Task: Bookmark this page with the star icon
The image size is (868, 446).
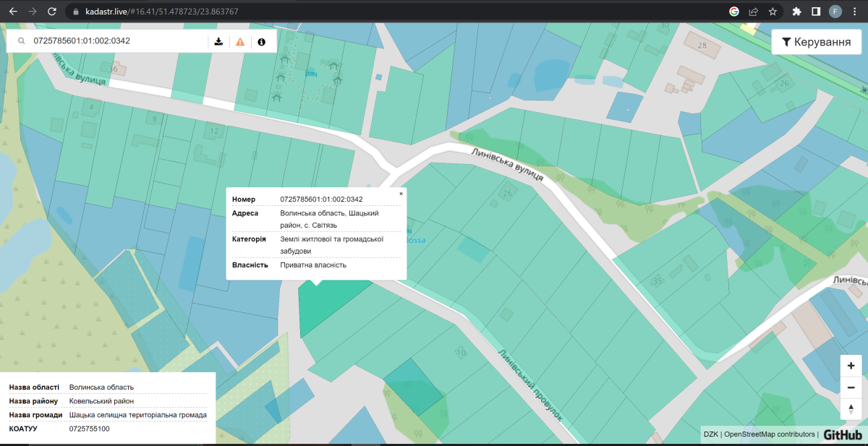Action: click(x=773, y=12)
